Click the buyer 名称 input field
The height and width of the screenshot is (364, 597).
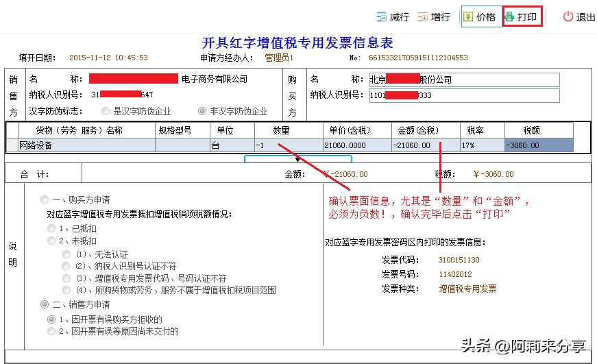465,80
